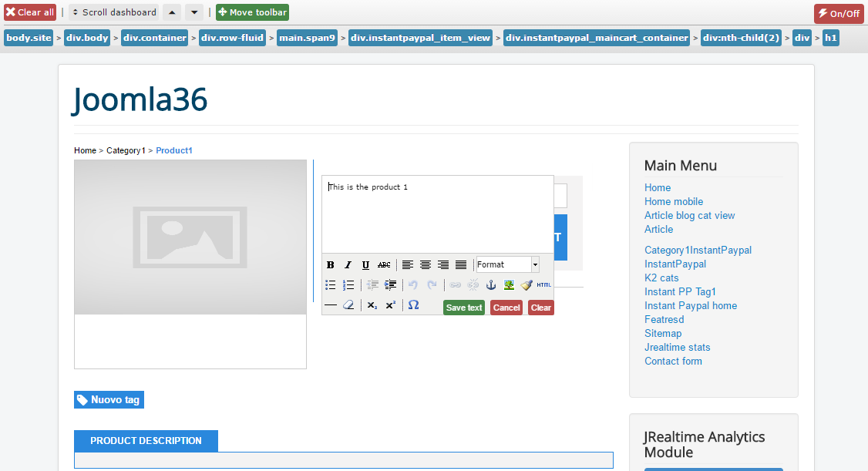Open the Contact form link
Image resolution: width=868 pixels, height=471 pixels.
(673, 361)
